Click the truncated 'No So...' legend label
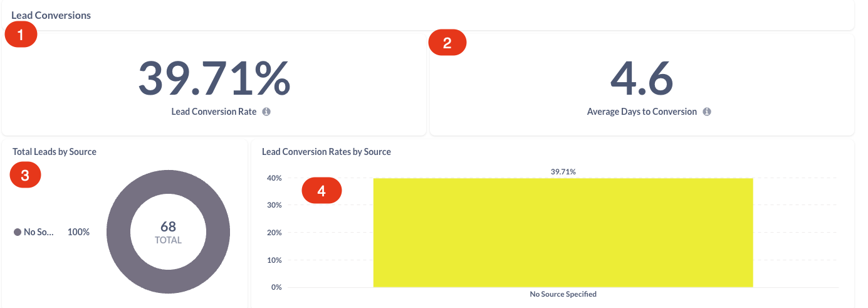 (x=39, y=232)
